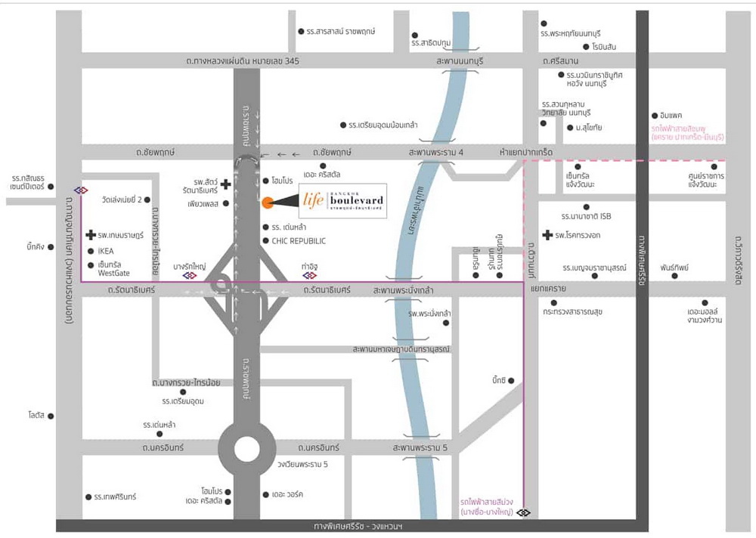Click the 'รร.พระหฤทัยนนทบุรี' label
This screenshot has height=538, width=756.
[x=570, y=34]
